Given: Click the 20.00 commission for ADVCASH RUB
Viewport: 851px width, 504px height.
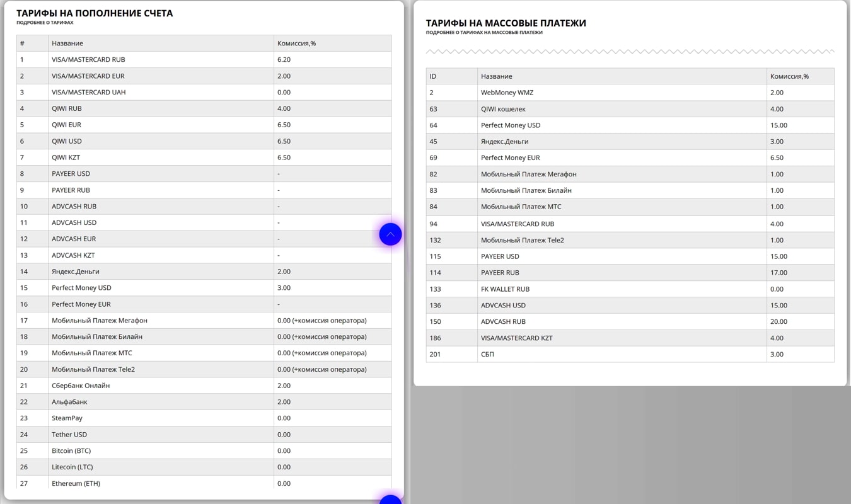Looking at the screenshot, I should 779,322.
